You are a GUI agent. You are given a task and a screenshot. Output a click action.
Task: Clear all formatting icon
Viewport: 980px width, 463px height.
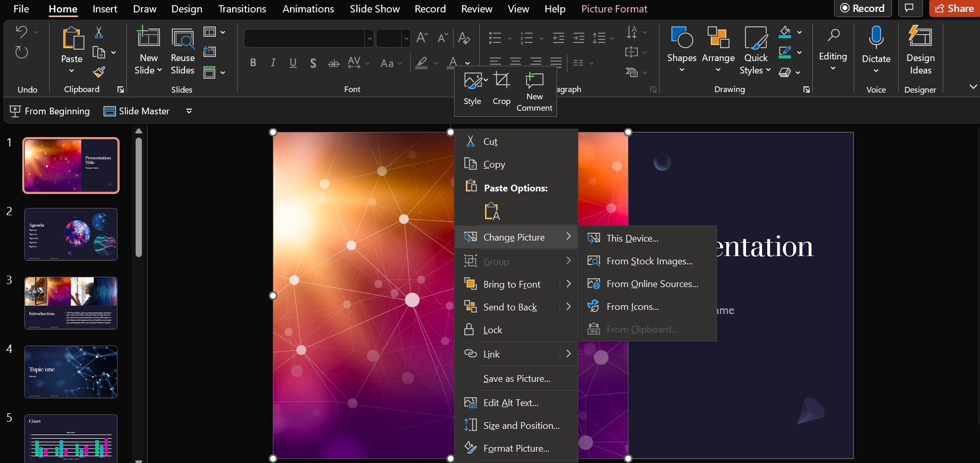coord(464,38)
